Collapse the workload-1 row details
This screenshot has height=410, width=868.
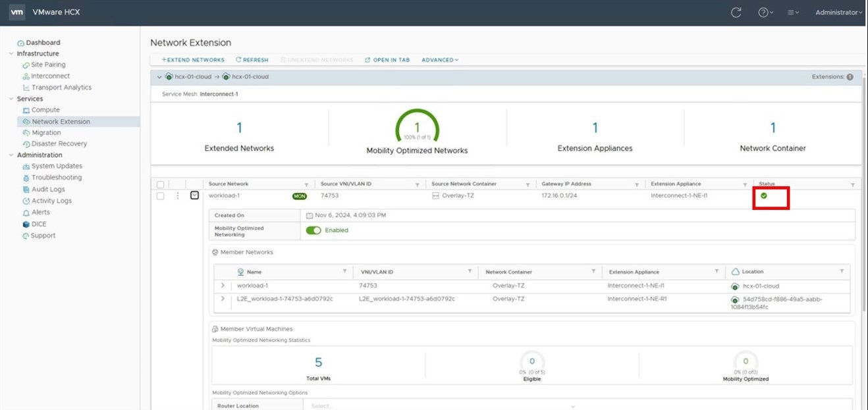click(194, 195)
